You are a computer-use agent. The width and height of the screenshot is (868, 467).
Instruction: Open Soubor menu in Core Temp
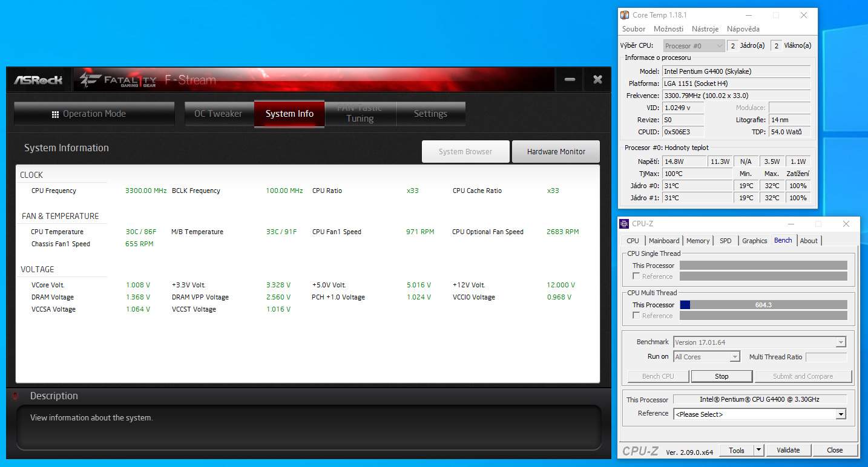[634, 28]
